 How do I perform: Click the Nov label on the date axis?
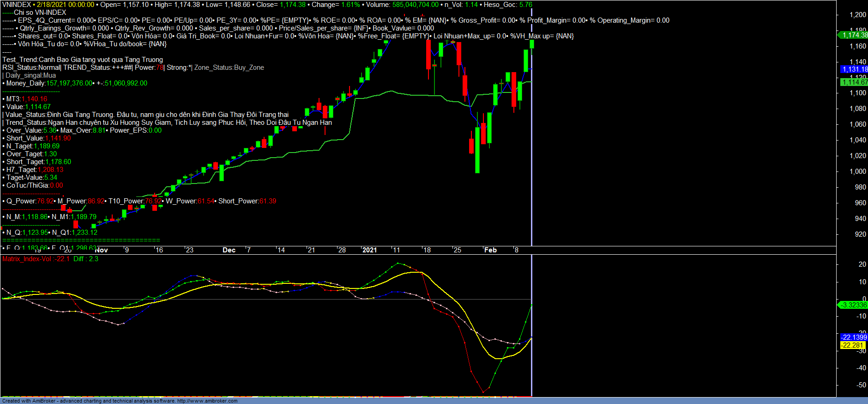102,250
